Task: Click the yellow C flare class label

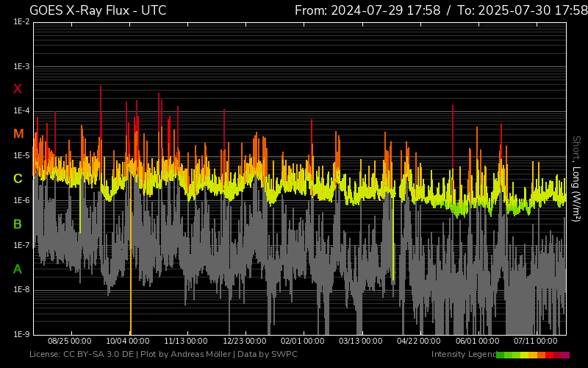Action: (x=18, y=179)
